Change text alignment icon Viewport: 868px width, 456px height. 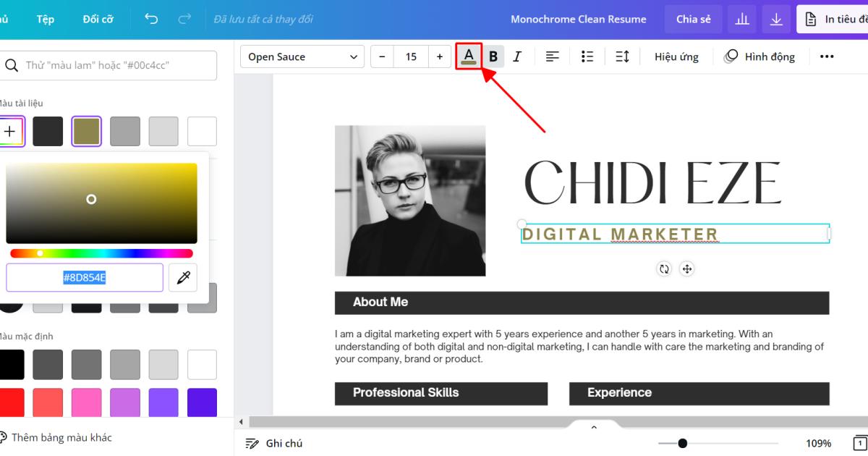point(553,56)
